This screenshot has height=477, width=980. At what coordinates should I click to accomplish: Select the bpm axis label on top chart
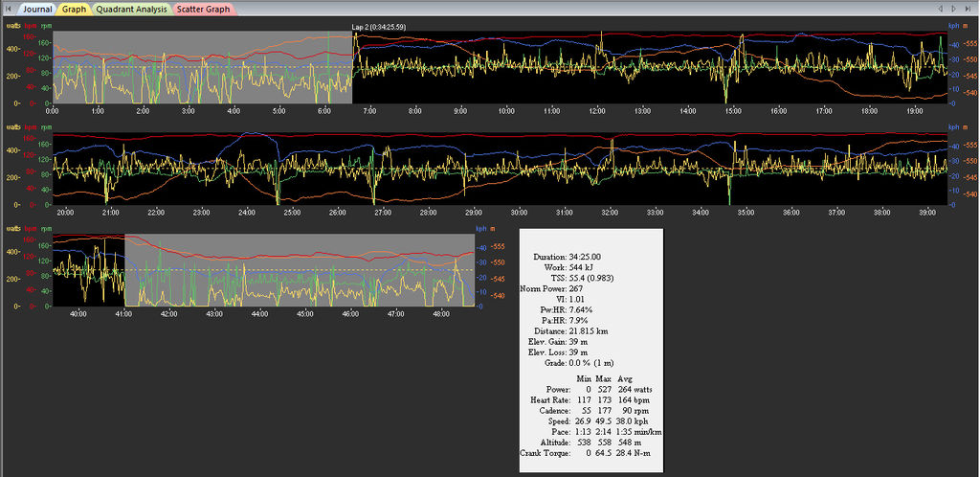[x=32, y=27]
